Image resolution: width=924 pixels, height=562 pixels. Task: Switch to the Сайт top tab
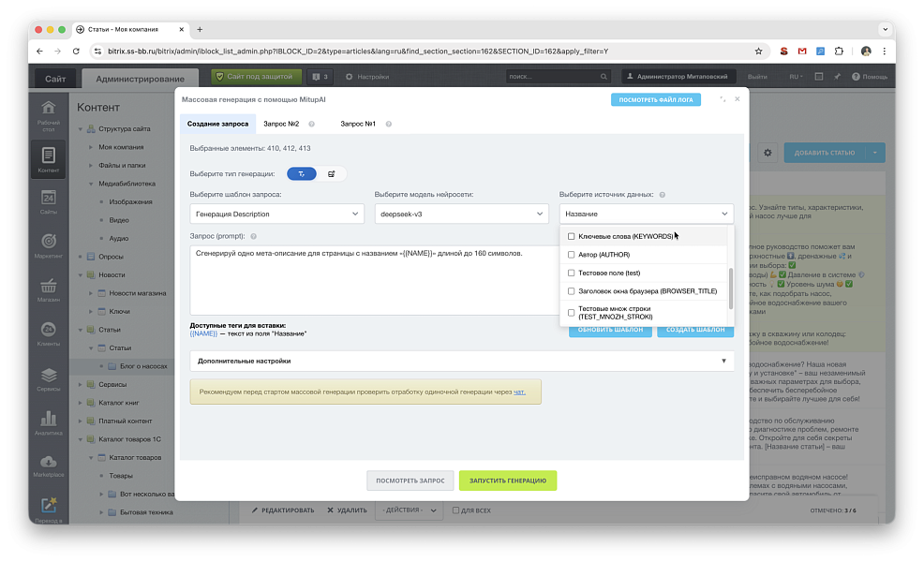tap(55, 79)
